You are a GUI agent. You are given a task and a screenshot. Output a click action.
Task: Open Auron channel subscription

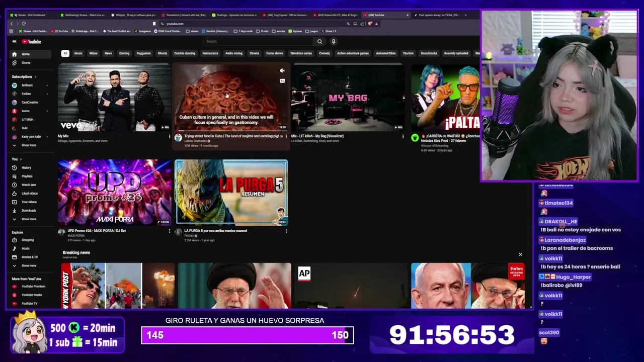tap(30, 111)
